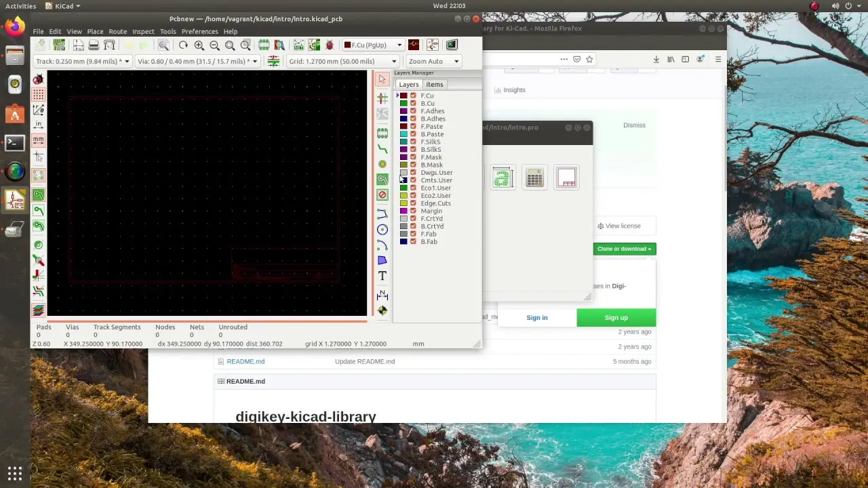
Task: Click the Clone or download button
Action: (x=624, y=249)
